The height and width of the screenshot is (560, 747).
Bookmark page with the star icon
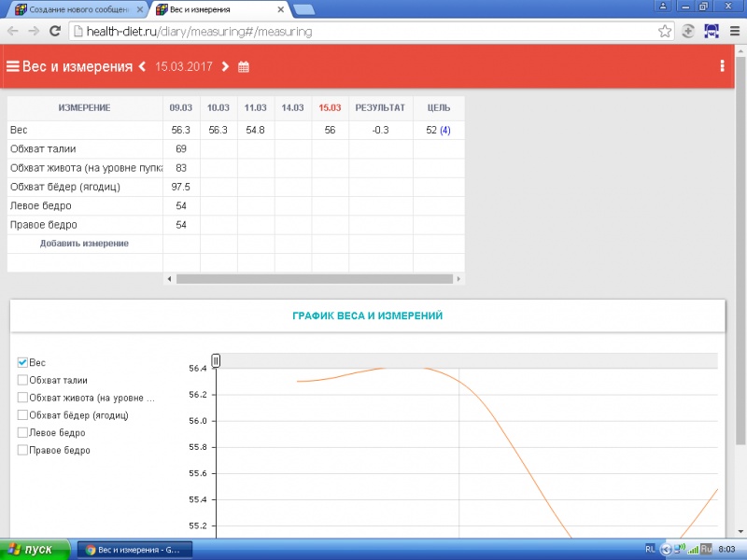click(x=665, y=31)
